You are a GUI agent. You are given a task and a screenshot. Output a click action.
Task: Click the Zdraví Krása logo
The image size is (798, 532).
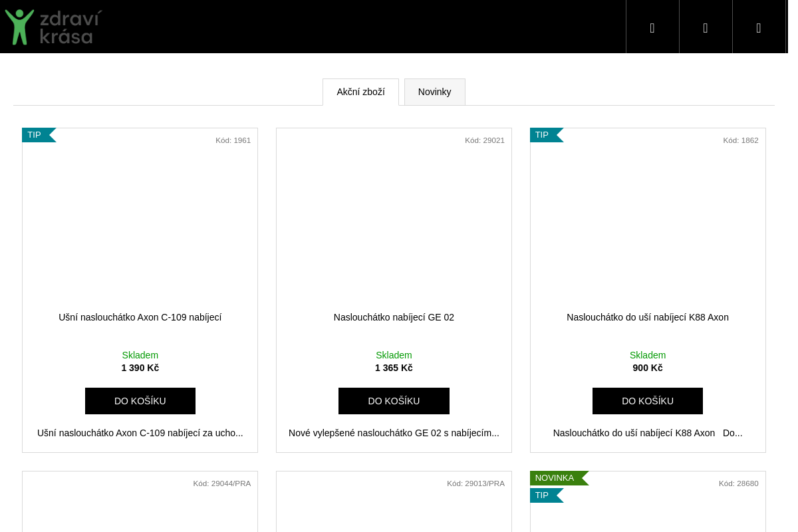[x=53, y=27]
